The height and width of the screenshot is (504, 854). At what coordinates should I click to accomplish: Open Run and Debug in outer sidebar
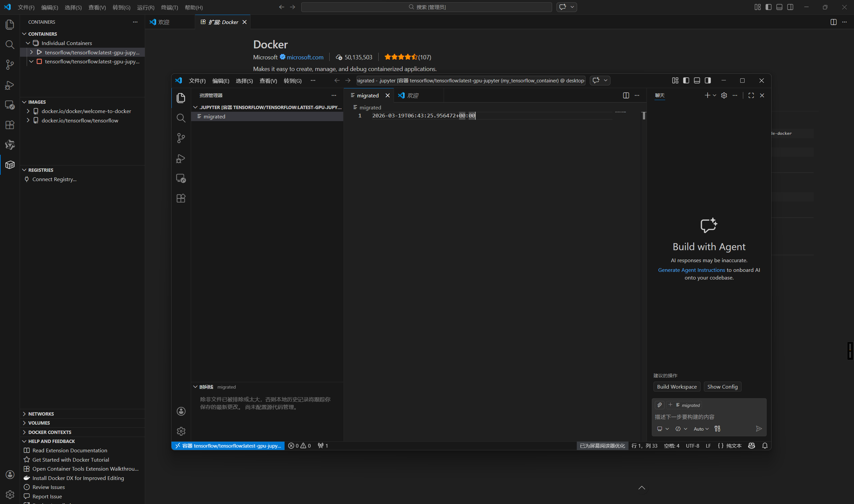click(x=10, y=85)
